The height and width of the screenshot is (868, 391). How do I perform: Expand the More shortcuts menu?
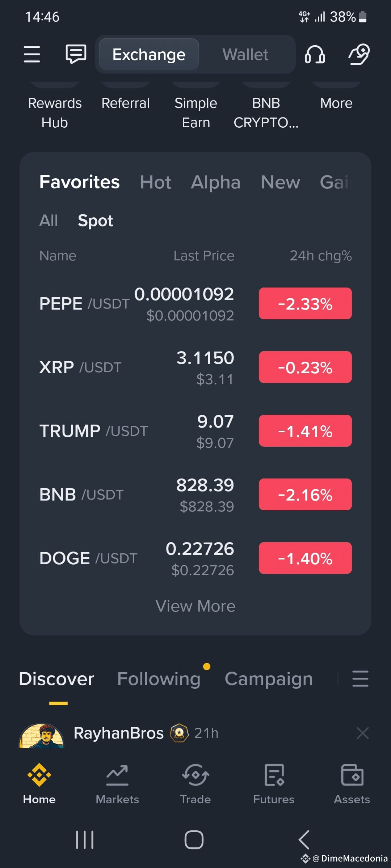[x=336, y=103]
